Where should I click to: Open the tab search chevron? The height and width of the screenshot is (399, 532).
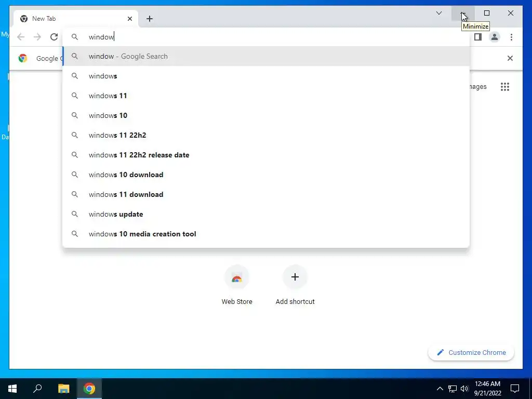pyautogui.click(x=438, y=13)
